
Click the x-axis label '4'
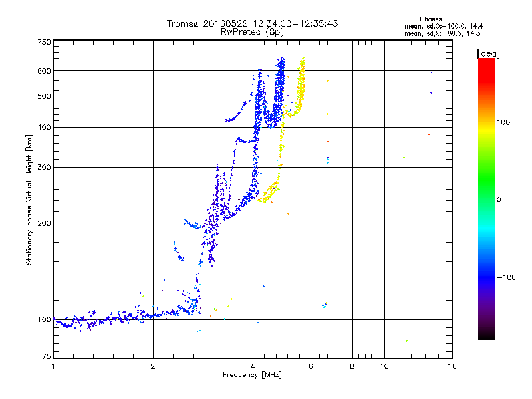tap(253, 367)
